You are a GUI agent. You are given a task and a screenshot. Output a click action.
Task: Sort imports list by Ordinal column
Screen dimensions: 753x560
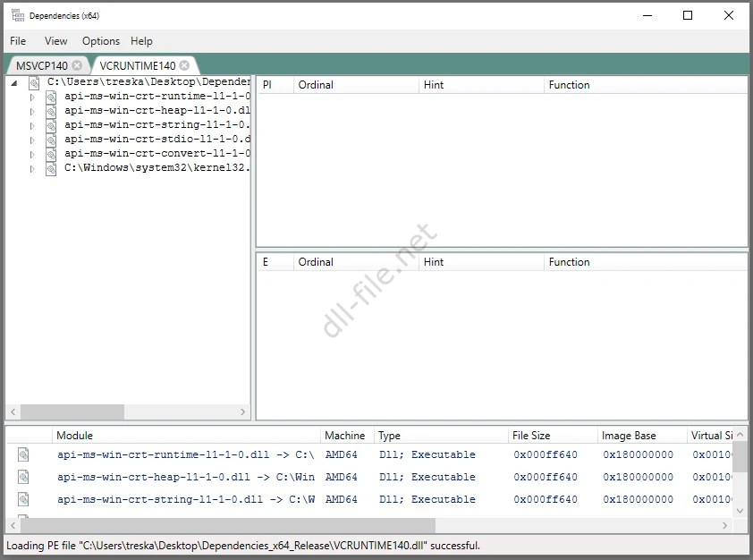tap(356, 85)
